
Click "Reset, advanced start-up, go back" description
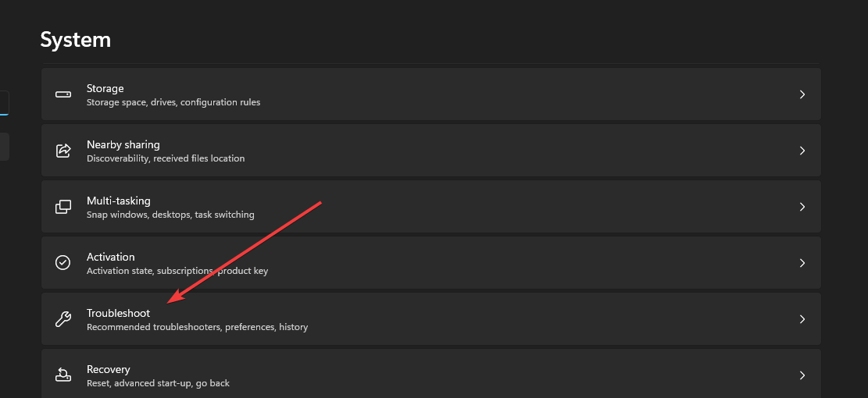point(158,383)
